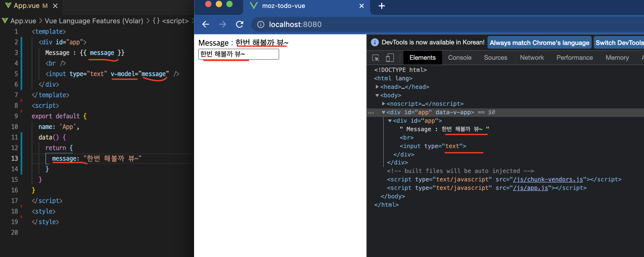Collapse the <body> node in DOM tree
This screenshot has width=644, height=257.
pyautogui.click(x=377, y=95)
